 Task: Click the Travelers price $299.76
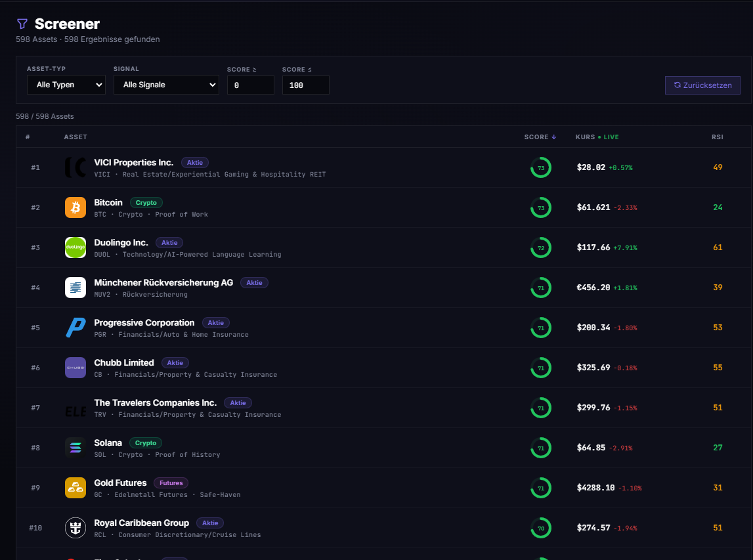coord(593,407)
